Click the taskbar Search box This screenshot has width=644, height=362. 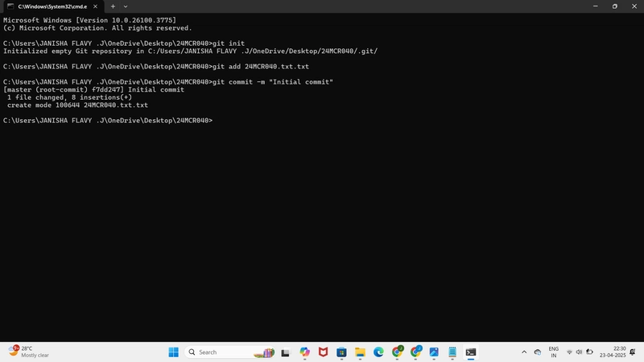coord(230,352)
